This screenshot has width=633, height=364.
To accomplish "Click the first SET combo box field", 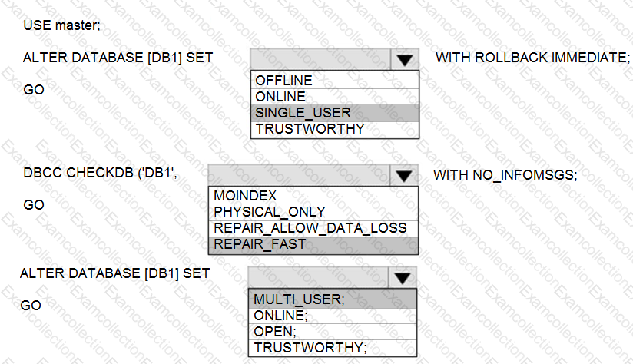I will click(320, 60).
